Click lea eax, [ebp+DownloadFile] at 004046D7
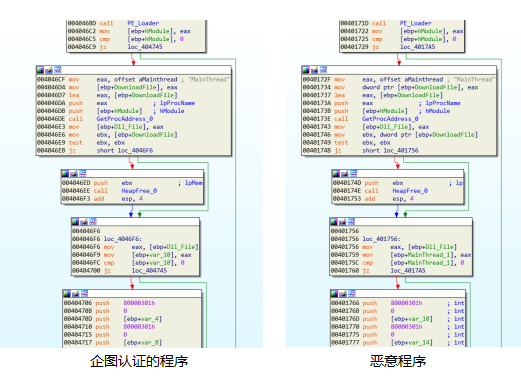 (x=107, y=95)
